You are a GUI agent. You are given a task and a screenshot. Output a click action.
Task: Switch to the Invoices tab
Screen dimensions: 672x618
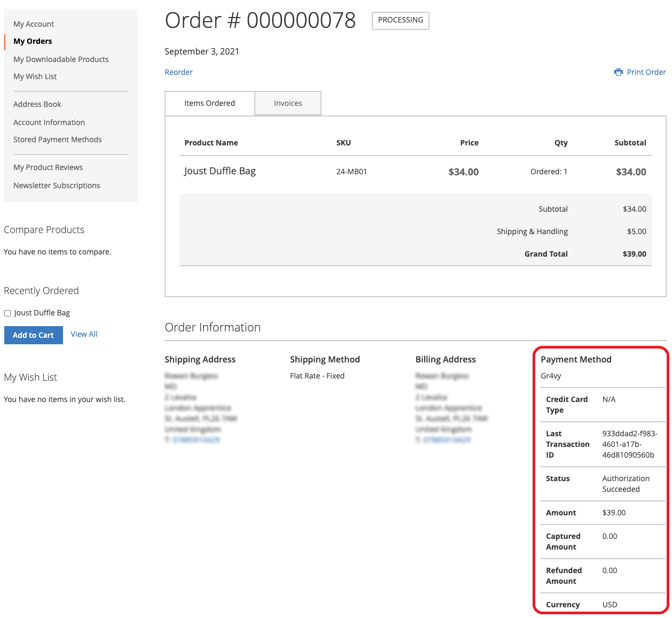tap(287, 103)
